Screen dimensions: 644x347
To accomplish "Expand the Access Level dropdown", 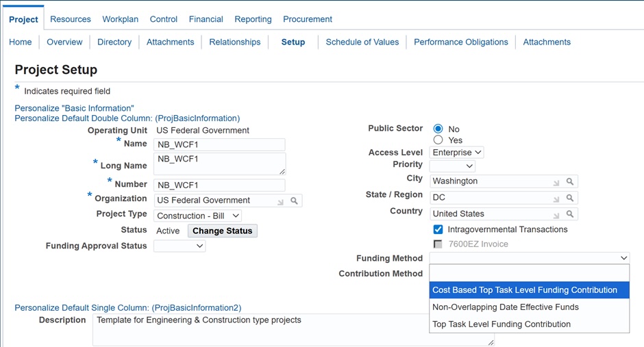I will 456,153.
